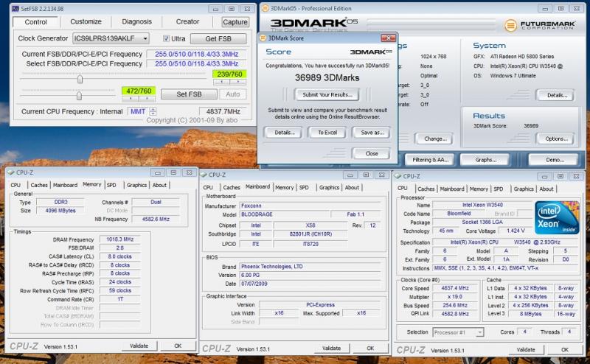Open SPD tab in Processor CPU-Z window

[499, 189]
